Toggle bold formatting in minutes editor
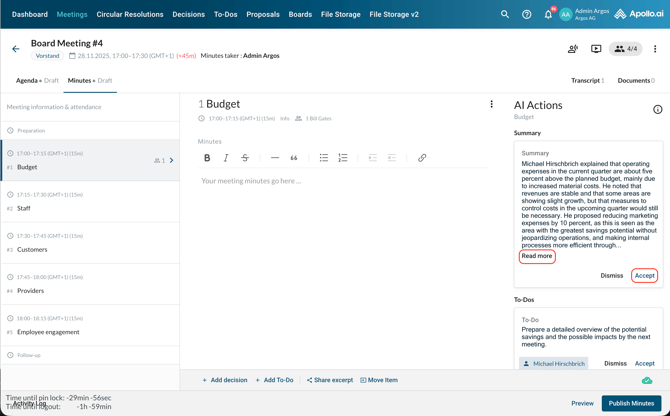 [x=207, y=158]
